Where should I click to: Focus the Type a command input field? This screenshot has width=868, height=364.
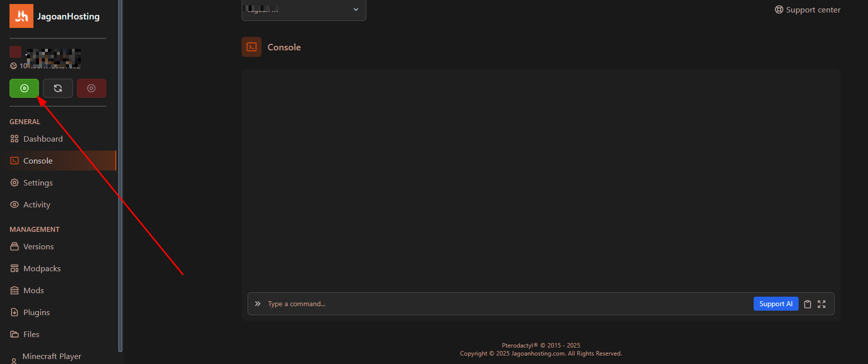508,304
